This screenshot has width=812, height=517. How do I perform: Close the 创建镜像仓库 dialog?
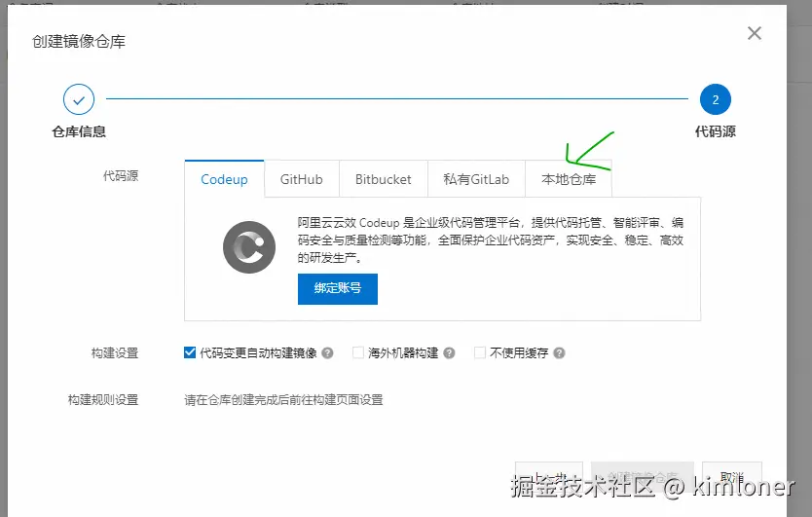[754, 33]
